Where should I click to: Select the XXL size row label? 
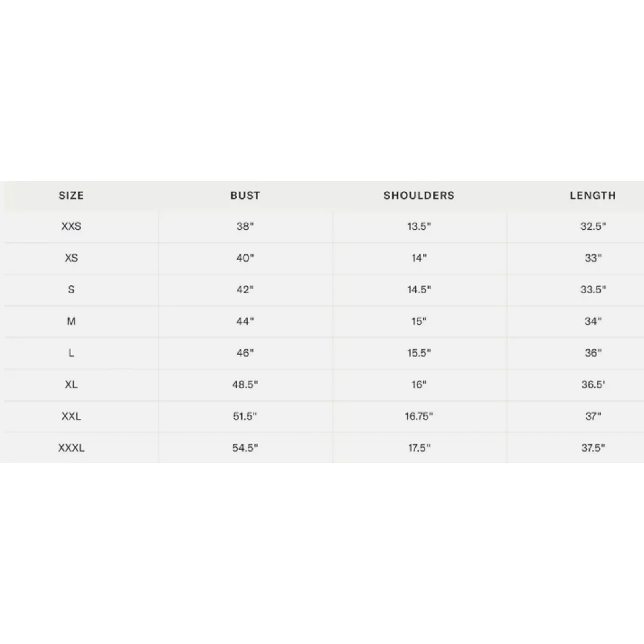point(71,416)
